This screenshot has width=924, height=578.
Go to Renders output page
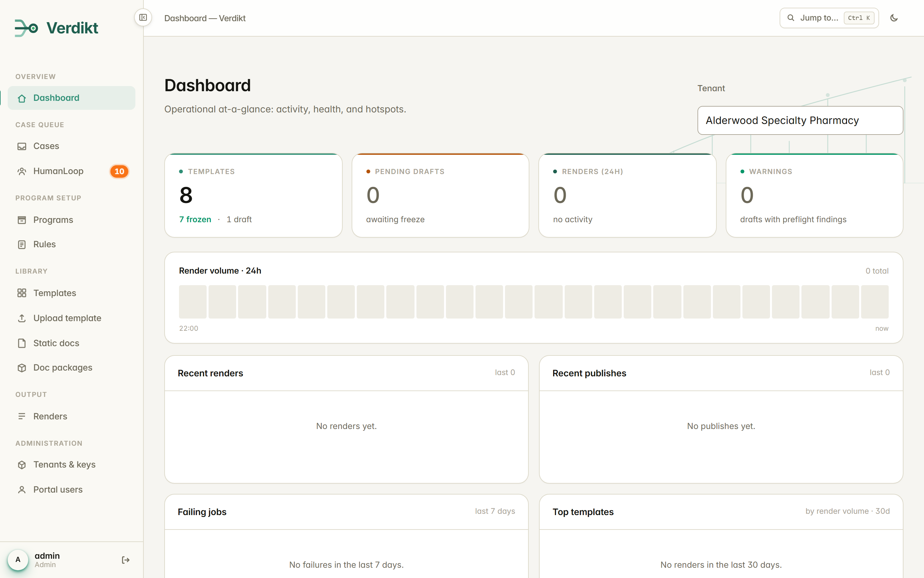pyautogui.click(x=72, y=416)
